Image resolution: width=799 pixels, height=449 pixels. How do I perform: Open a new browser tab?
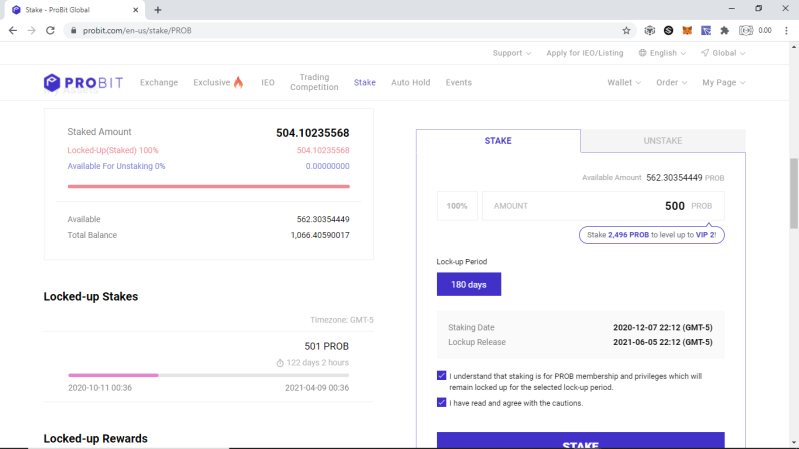click(x=157, y=10)
